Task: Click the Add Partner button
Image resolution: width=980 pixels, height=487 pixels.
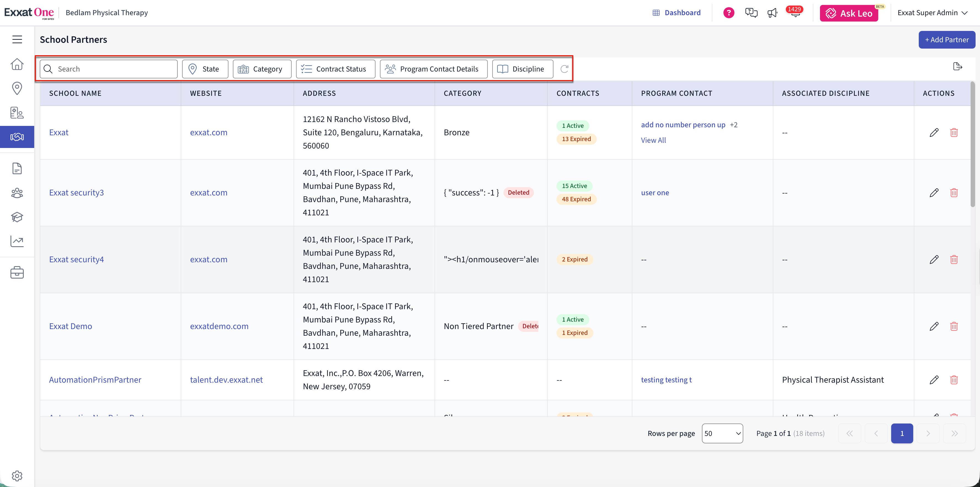Action: pyautogui.click(x=947, y=39)
